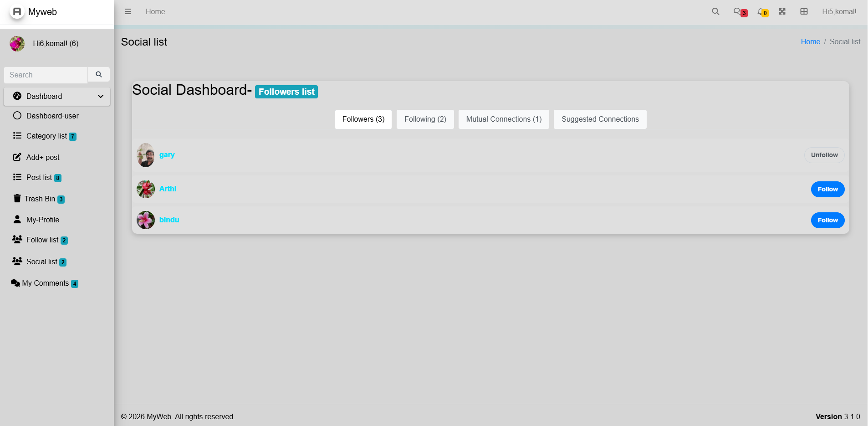Open My Comments menu item
Viewport: 868px width, 426px height.
click(57, 283)
